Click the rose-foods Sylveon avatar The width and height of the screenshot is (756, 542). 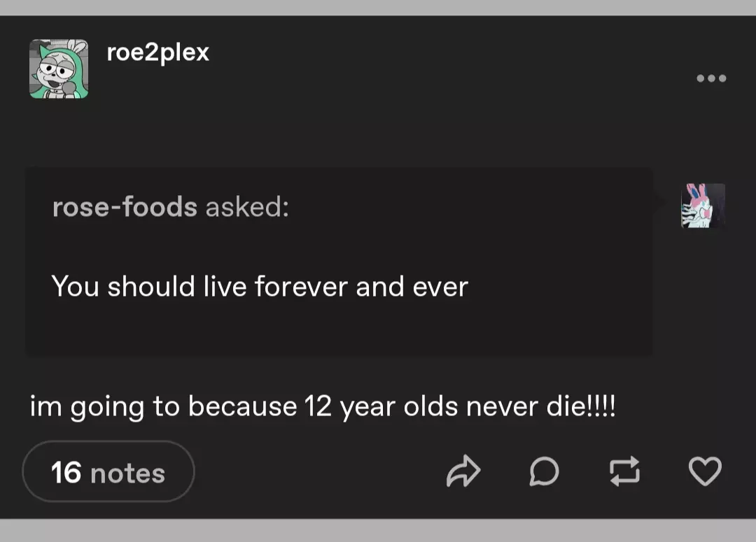pyautogui.click(x=703, y=206)
